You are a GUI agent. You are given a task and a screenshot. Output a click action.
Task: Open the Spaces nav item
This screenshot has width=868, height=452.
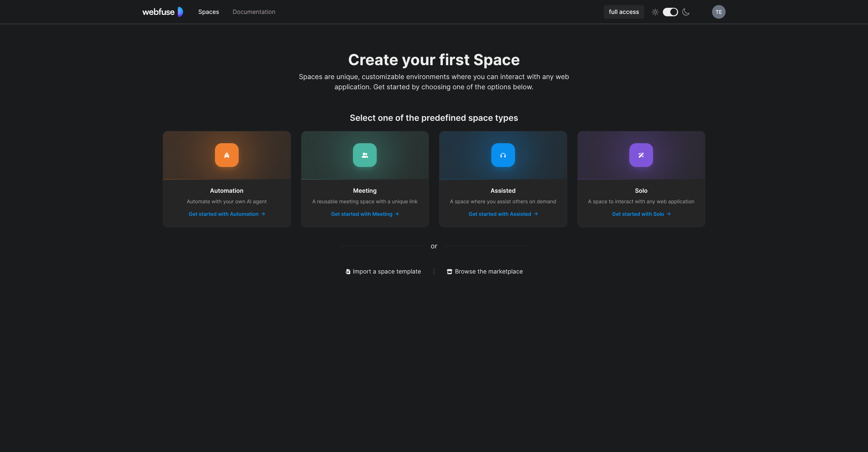click(209, 12)
